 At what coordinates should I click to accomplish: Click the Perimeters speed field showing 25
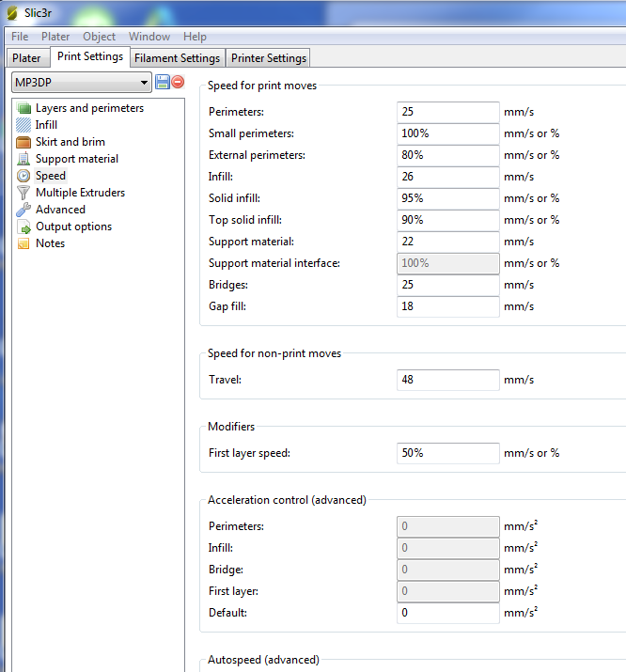click(447, 112)
